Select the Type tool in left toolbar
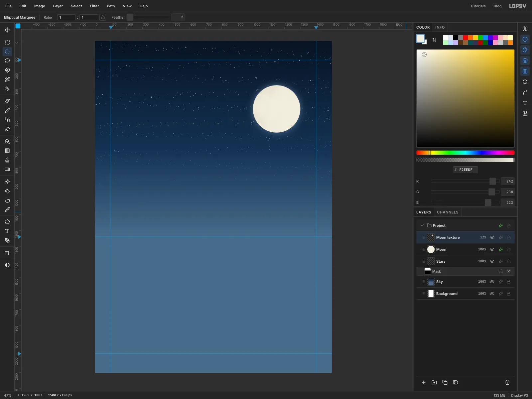The image size is (532, 399). pyautogui.click(x=7, y=231)
